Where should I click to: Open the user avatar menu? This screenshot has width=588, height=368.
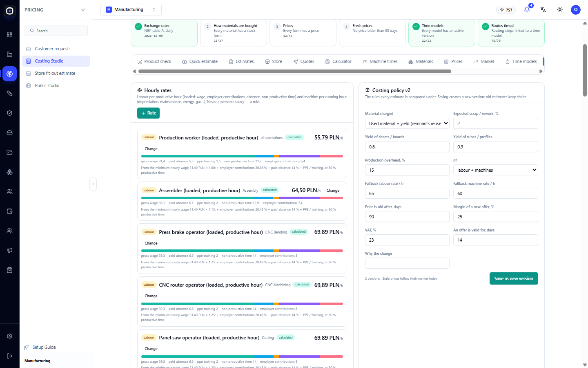[576, 9]
